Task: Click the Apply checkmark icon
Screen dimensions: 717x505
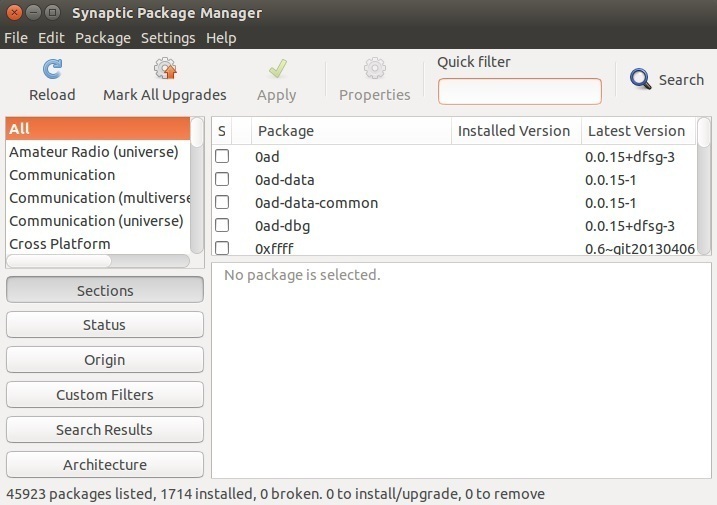Action: click(277, 69)
